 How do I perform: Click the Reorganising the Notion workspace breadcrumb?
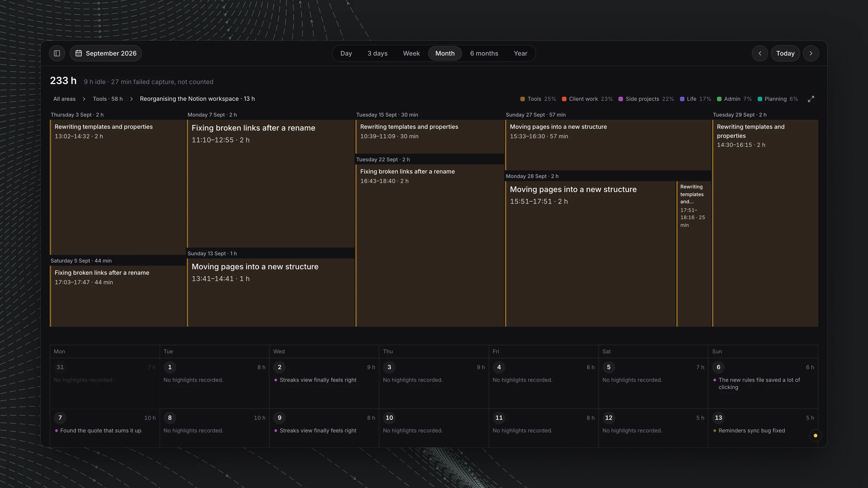[x=197, y=99]
